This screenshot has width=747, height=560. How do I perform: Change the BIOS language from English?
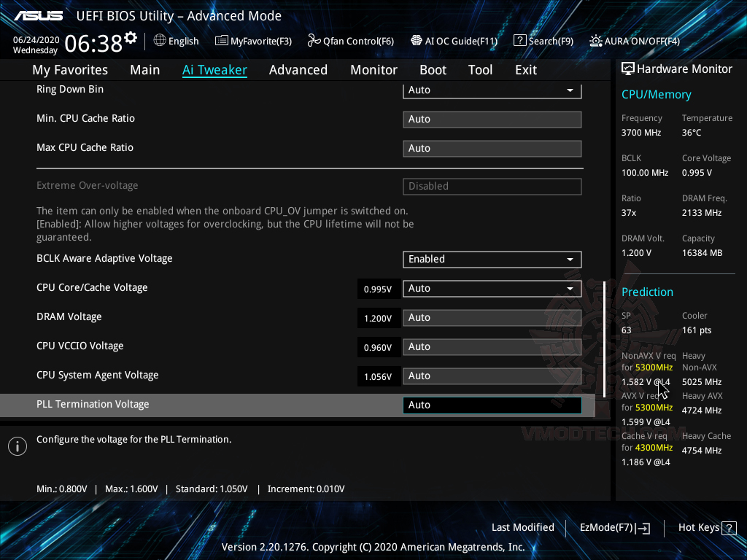click(x=176, y=41)
